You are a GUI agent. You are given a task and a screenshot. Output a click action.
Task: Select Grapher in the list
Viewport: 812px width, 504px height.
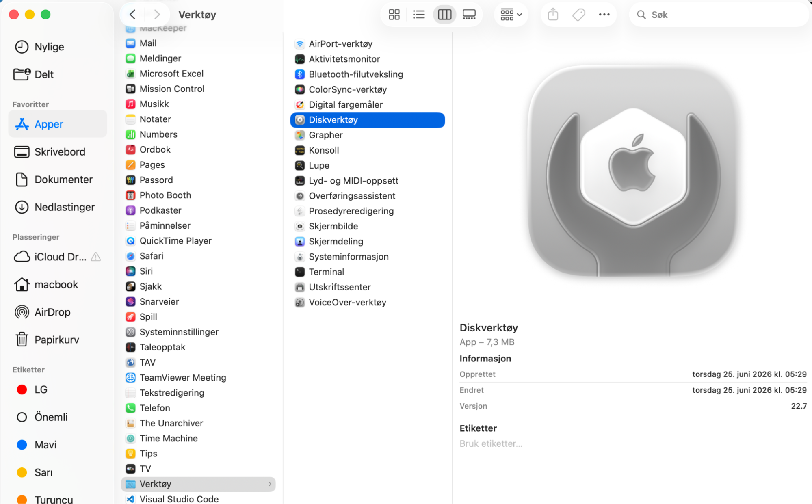367,135
